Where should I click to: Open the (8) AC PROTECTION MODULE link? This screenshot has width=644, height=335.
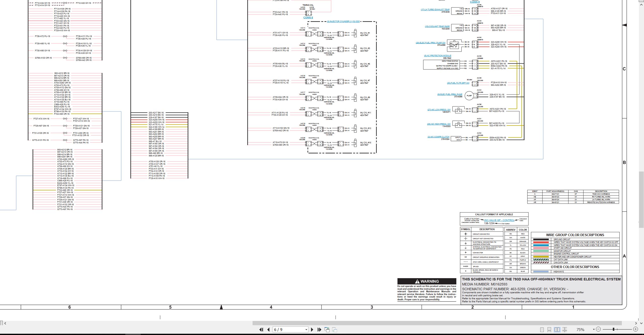click(437, 56)
